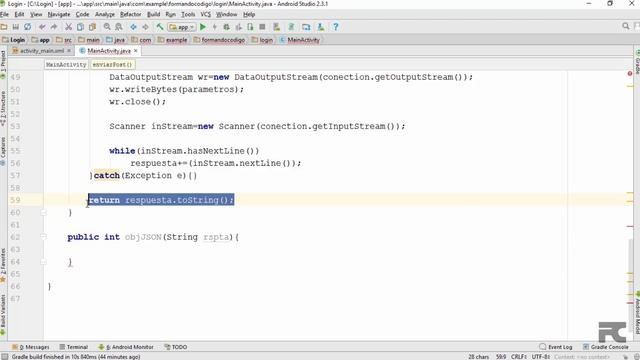640x360 pixels.
Task: Click the Synchronize toolbar icon
Action: tap(27, 27)
